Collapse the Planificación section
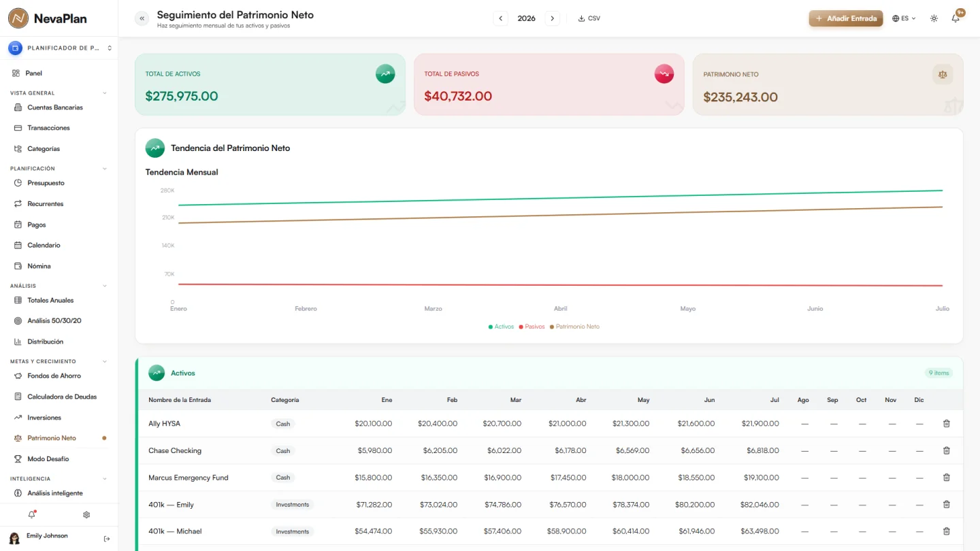Viewport: 980px width, 551px height. (105, 169)
